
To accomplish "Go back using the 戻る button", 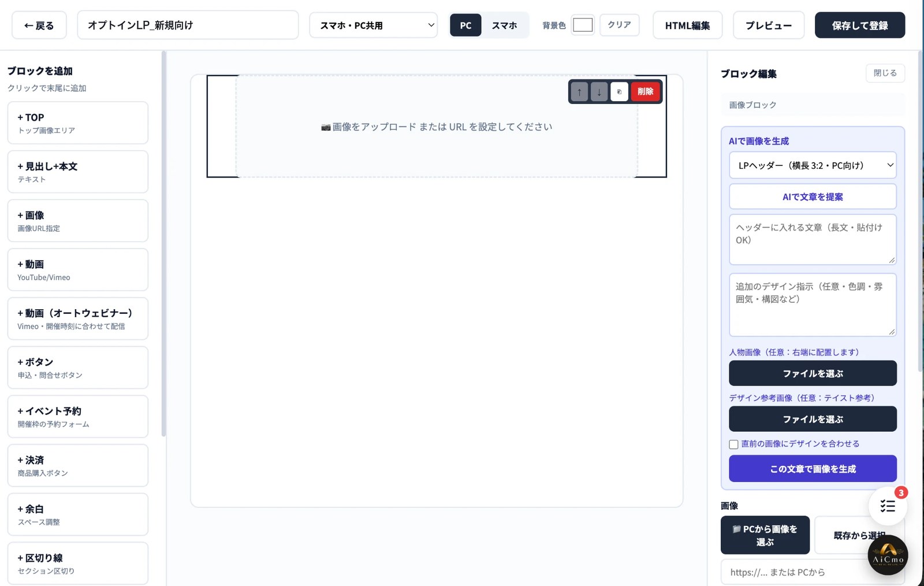I will pos(39,25).
